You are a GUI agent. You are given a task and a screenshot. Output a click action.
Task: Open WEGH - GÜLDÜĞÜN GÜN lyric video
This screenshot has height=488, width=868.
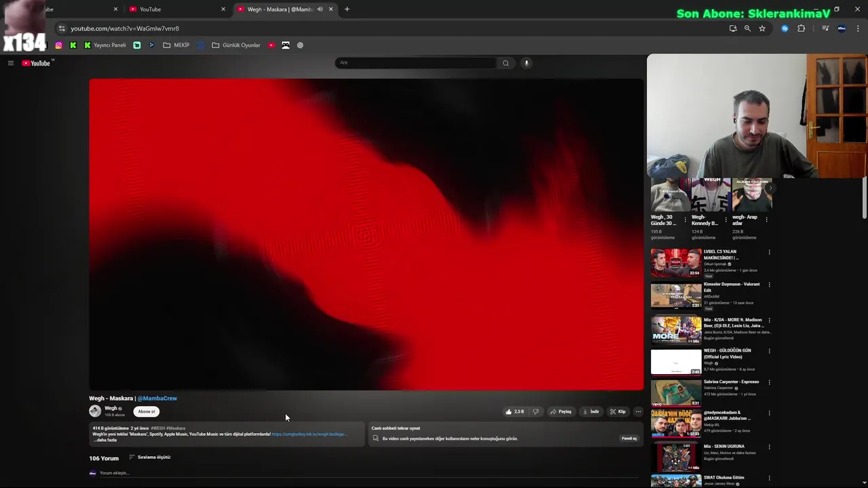(676, 362)
